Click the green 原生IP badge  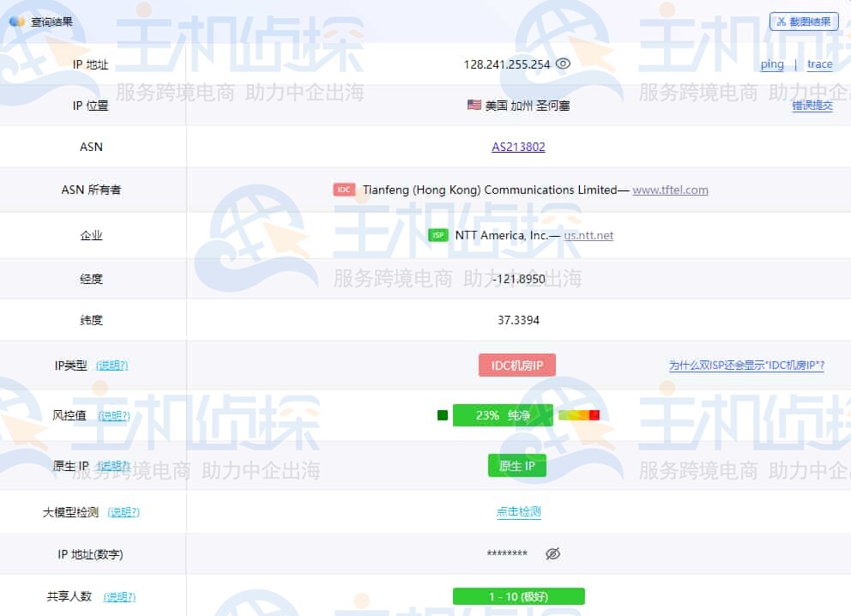point(517,465)
